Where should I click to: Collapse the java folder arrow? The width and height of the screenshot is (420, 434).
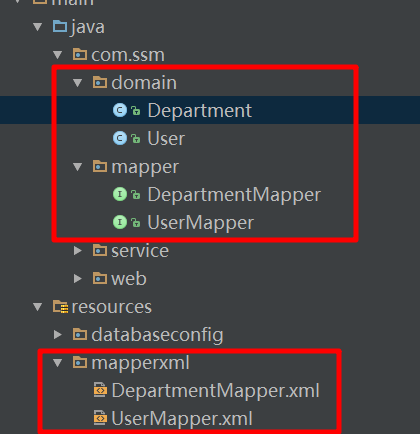[38, 27]
